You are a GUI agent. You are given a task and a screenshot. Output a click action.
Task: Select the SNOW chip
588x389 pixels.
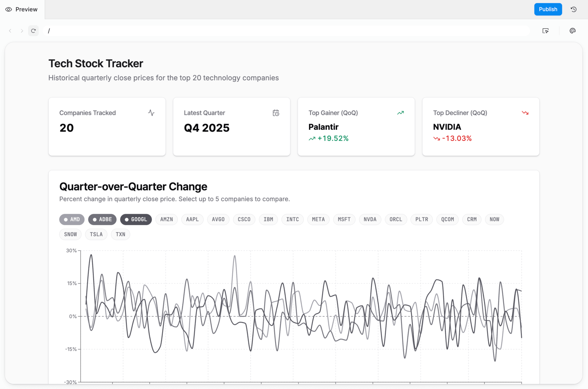point(71,235)
